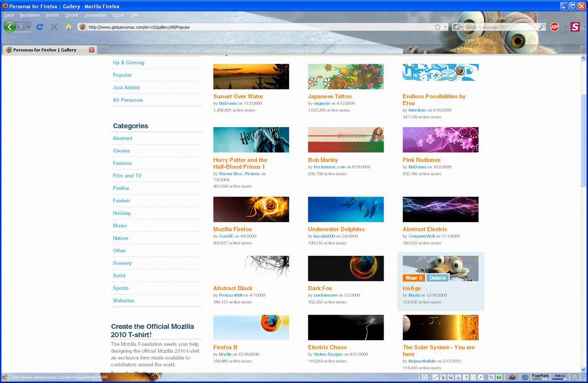Open the Dark Fox title link

click(x=320, y=288)
